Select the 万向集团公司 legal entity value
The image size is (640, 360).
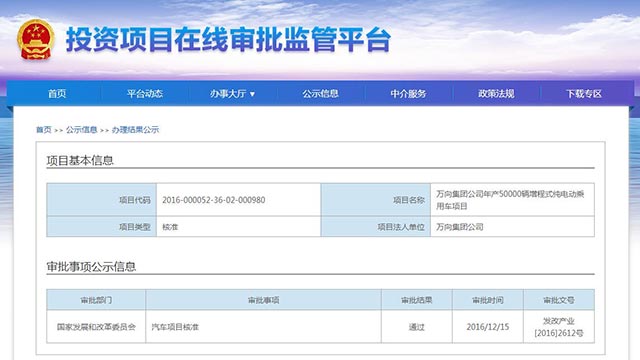(x=460, y=227)
